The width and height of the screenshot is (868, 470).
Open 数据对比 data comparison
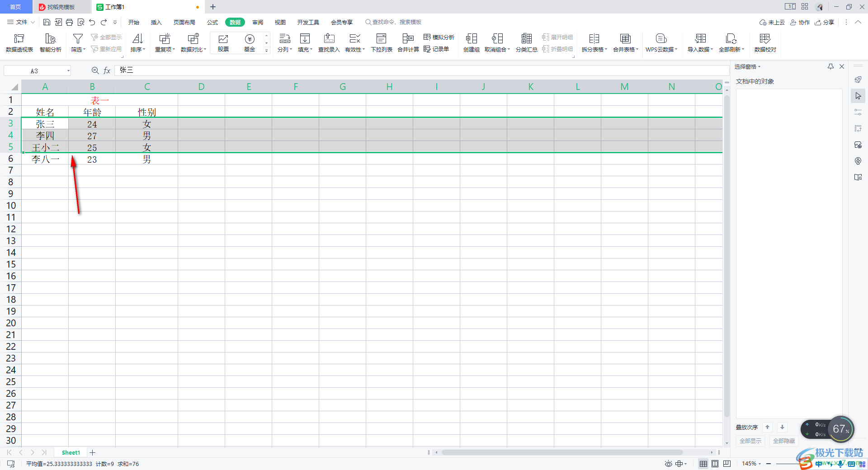193,43
